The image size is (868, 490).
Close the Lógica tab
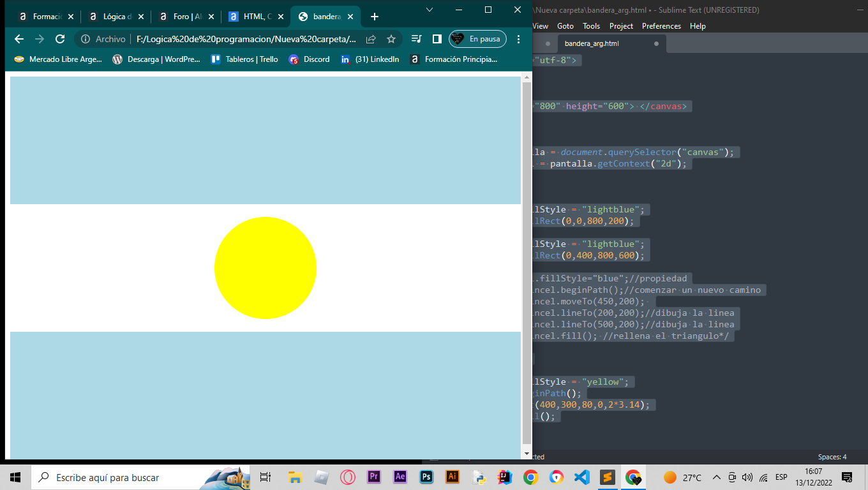pos(140,17)
